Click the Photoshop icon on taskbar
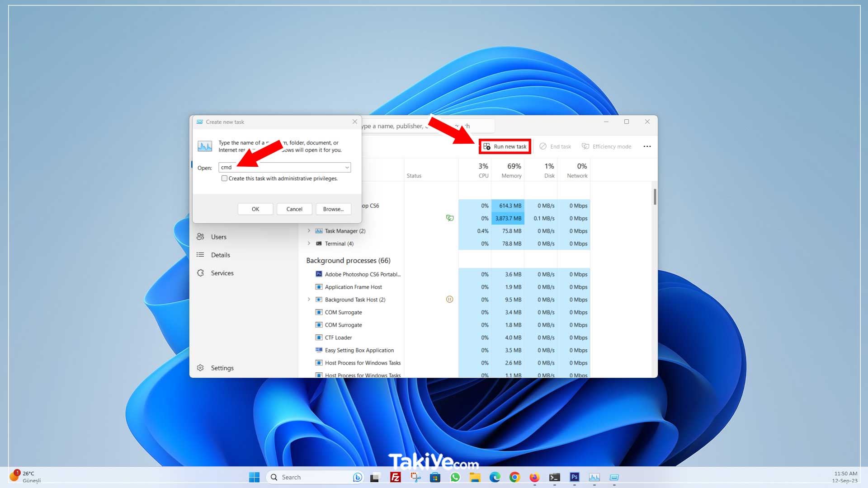The height and width of the screenshot is (488, 868). pyautogui.click(x=574, y=477)
